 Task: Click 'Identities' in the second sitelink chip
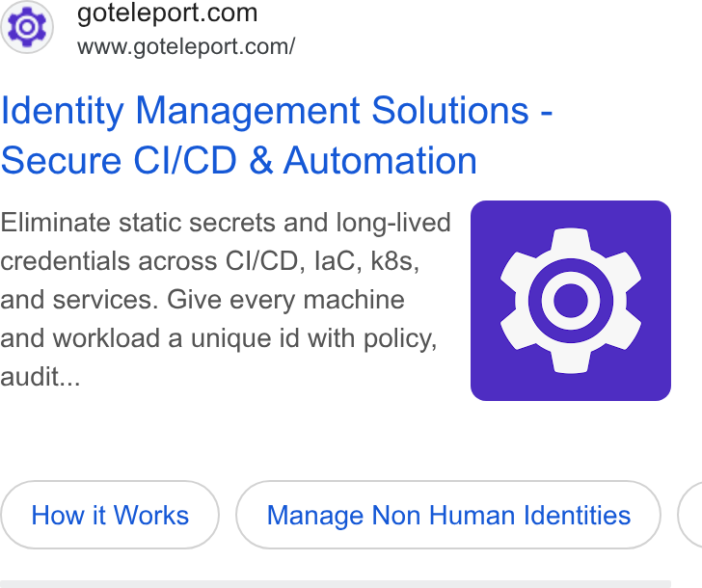577,515
